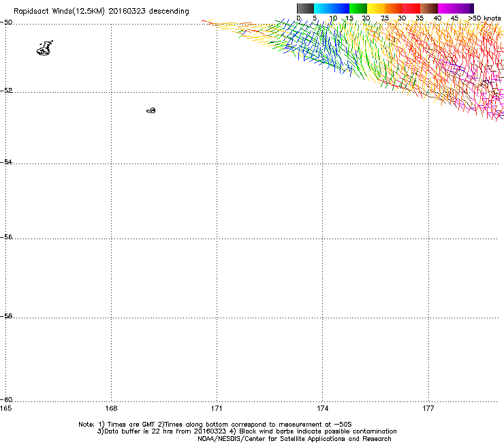Click the green 15-20 knots legend segment
Image resolution: width=504 pixels, height=443 pixels.
tap(358, 8)
